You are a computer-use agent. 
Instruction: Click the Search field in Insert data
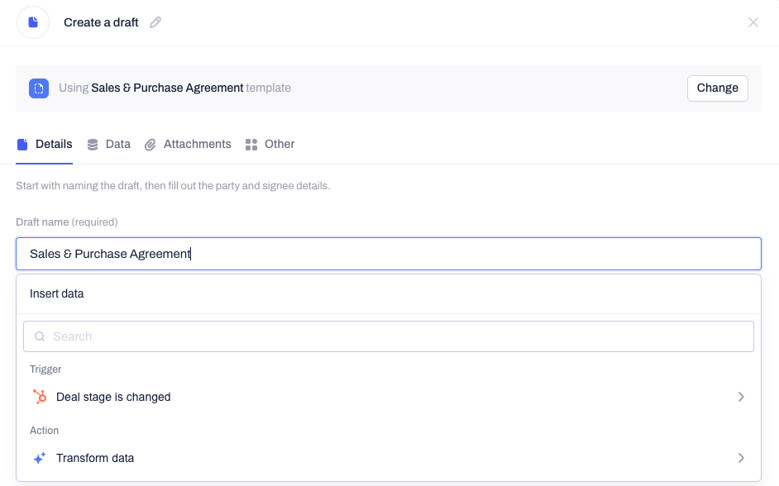[x=389, y=336]
